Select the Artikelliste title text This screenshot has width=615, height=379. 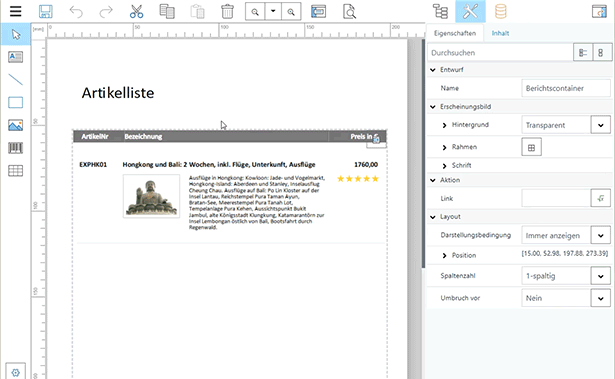point(118,93)
